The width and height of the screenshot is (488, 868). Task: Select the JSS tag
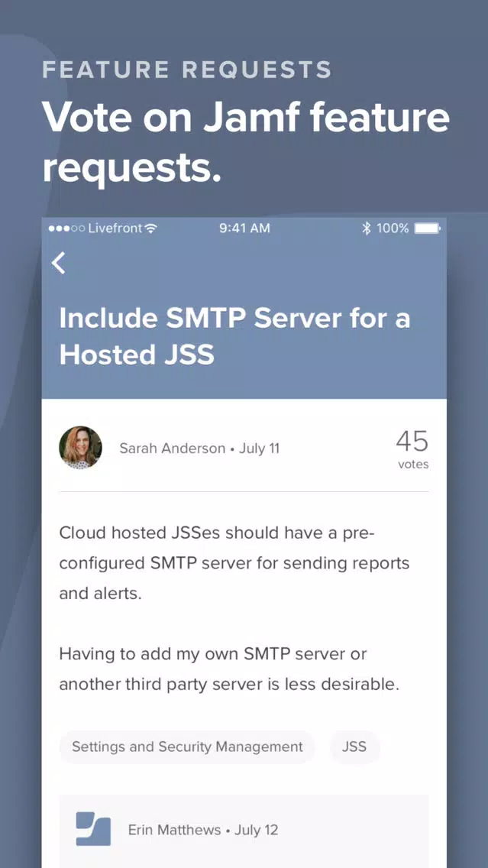tap(354, 747)
